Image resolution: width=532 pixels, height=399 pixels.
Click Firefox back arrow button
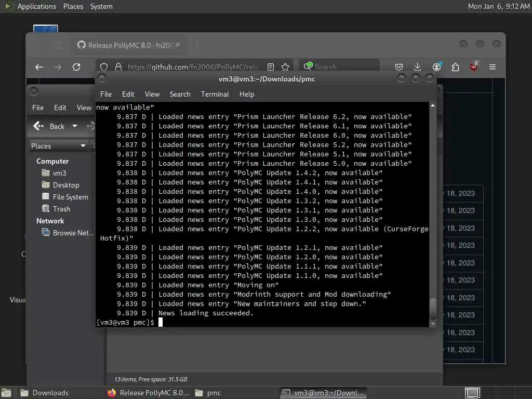(39, 67)
